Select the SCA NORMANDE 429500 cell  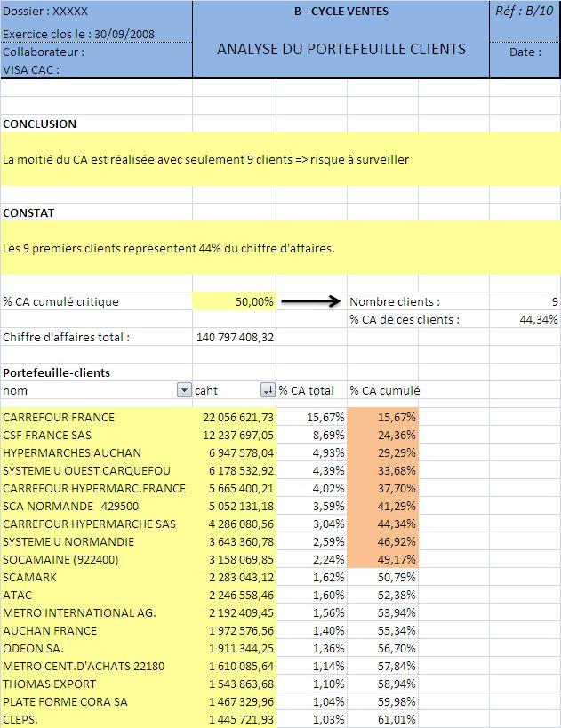coord(97,506)
